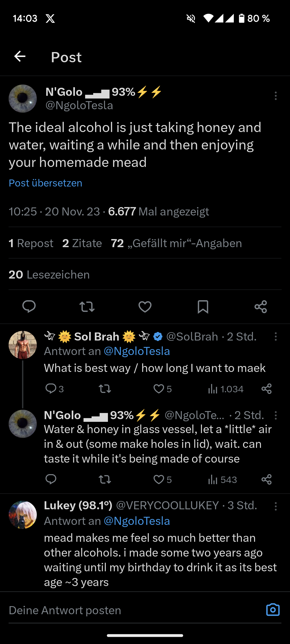Show the 72 'Gefällt mir'-Angaben list

[176, 243]
